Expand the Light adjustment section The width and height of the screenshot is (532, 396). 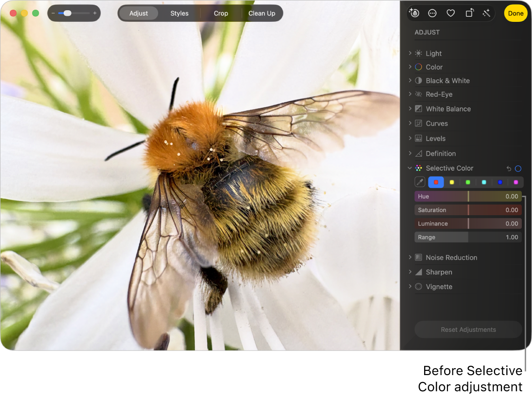(x=410, y=53)
